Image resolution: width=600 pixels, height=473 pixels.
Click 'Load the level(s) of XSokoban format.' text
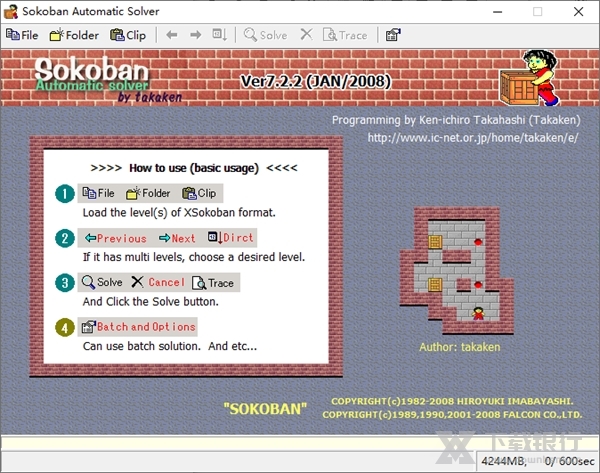tap(179, 213)
